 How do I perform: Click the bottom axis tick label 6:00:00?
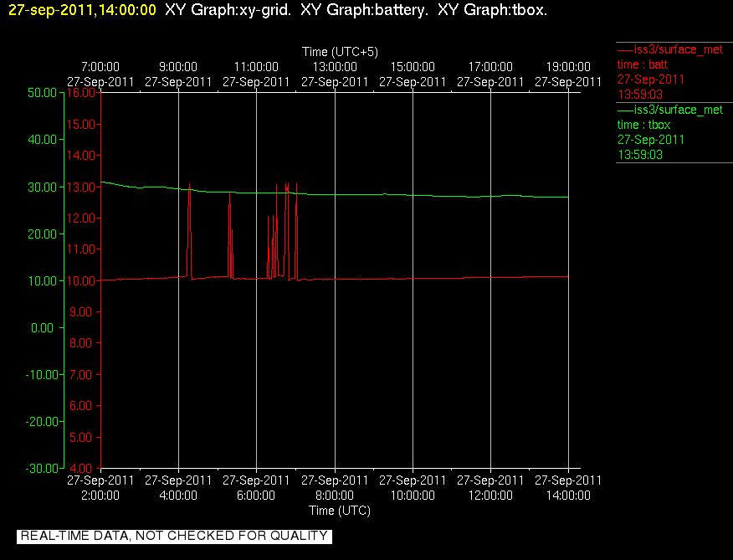point(256,496)
